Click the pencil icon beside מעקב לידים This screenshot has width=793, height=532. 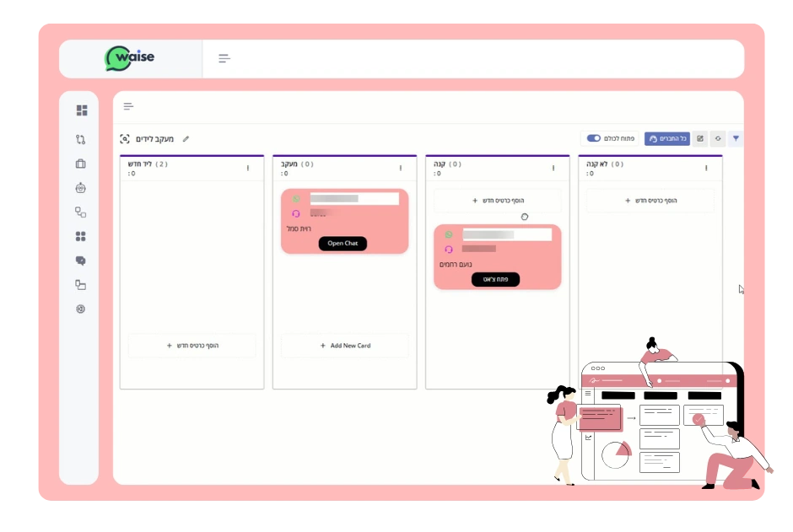pos(186,139)
